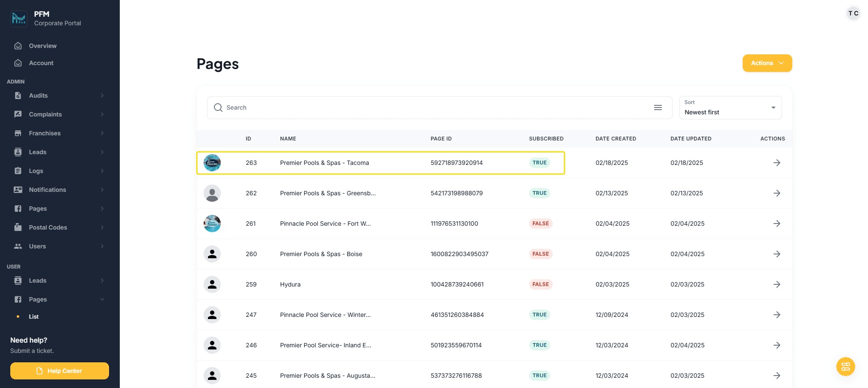868x388 pixels.
Task: Open the arrow action for the Hydura row
Action: coord(777,284)
